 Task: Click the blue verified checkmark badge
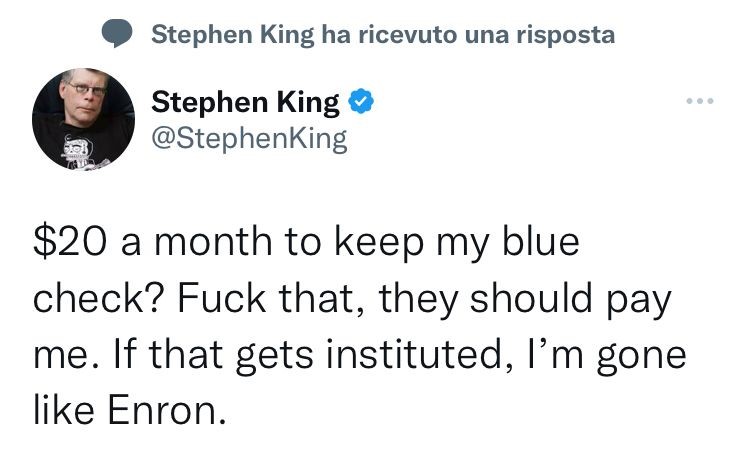point(361,100)
